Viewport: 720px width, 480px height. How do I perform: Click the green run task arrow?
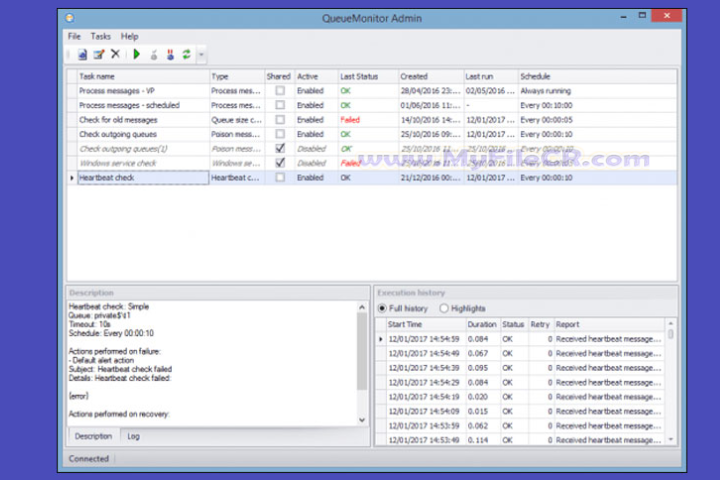coord(136,54)
